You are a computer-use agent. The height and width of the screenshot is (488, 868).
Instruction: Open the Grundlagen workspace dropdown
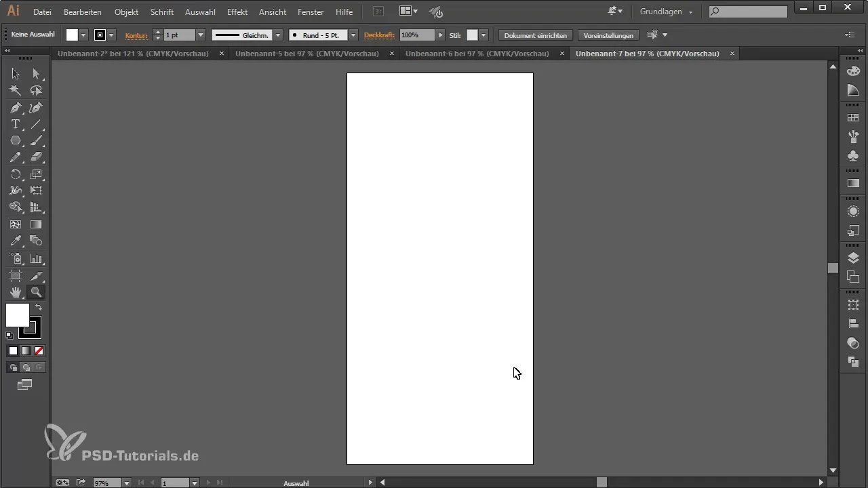coord(666,12)
